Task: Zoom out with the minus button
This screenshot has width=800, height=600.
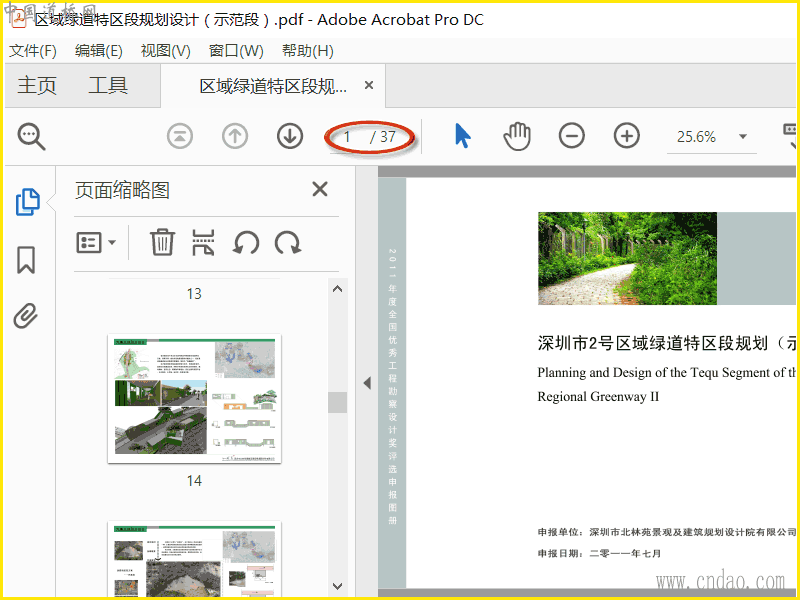Action: 571,136
